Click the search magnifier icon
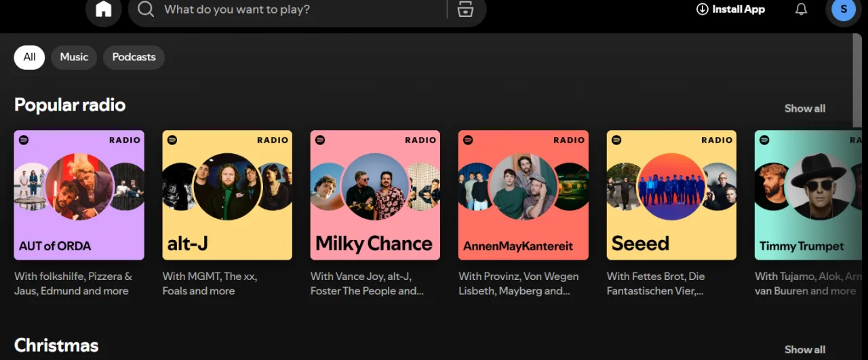 pyautogui.click(x=146, y=9)
